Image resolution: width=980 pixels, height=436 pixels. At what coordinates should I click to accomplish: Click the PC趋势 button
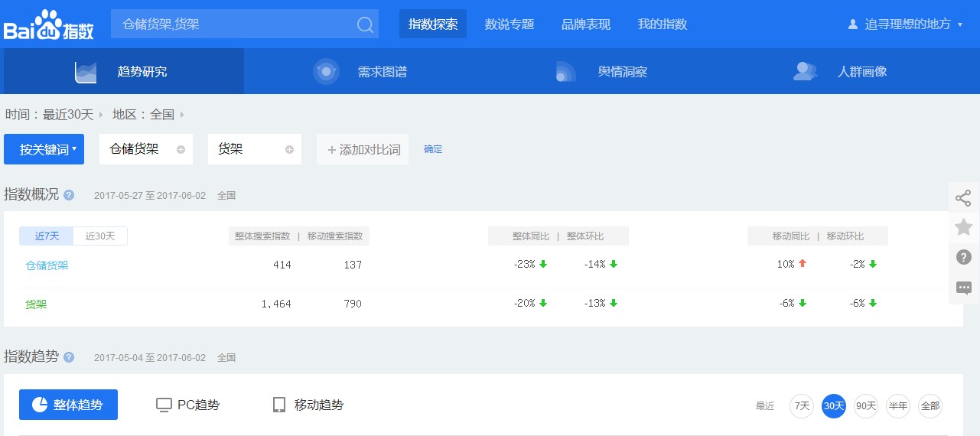tap(187, 405)
